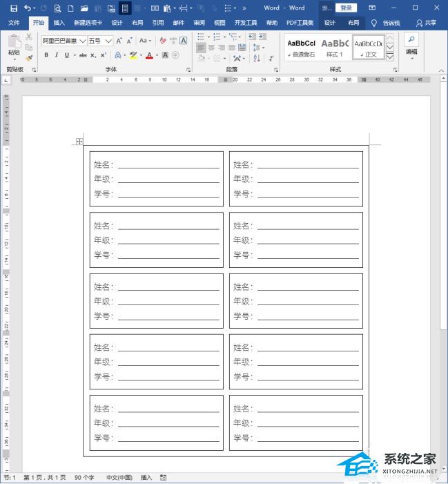
Task: Click the Sort A-Z icon in paragraph group
Action: [x=257, y=58]
